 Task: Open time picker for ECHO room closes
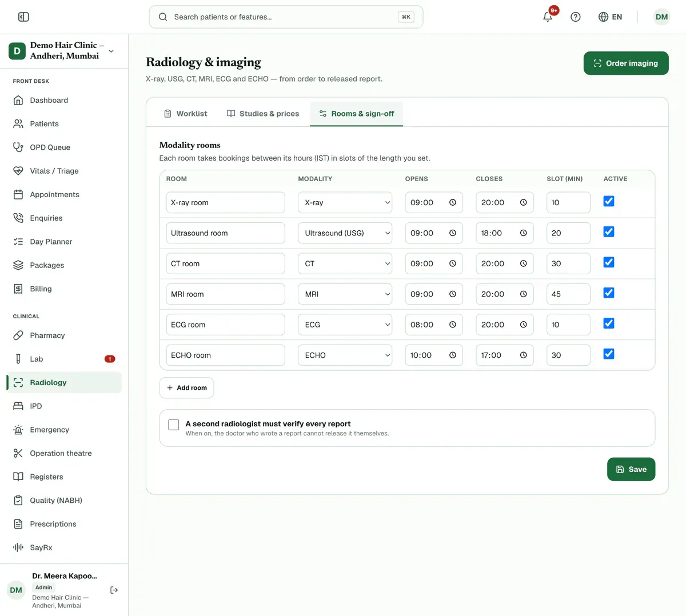[x=523, y=355]
